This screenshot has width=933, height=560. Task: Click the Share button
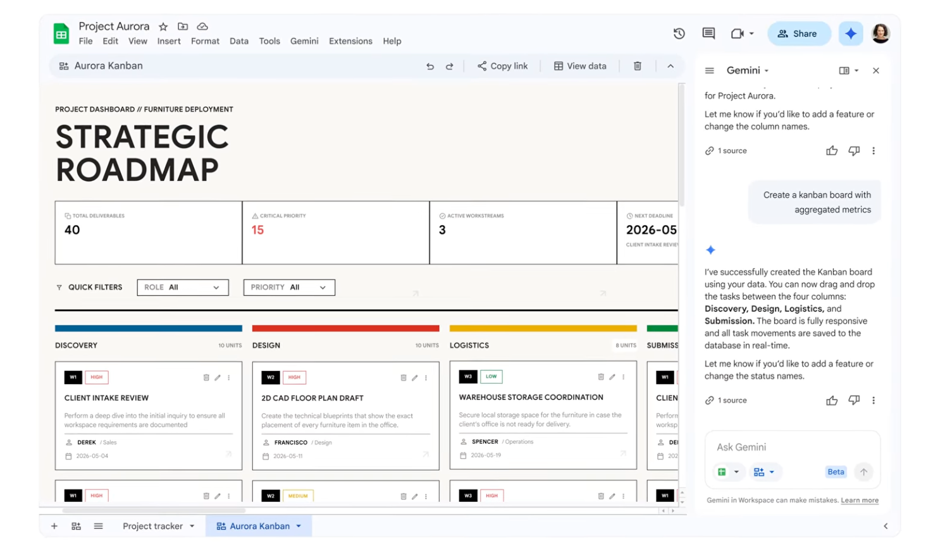click(799, 33)
